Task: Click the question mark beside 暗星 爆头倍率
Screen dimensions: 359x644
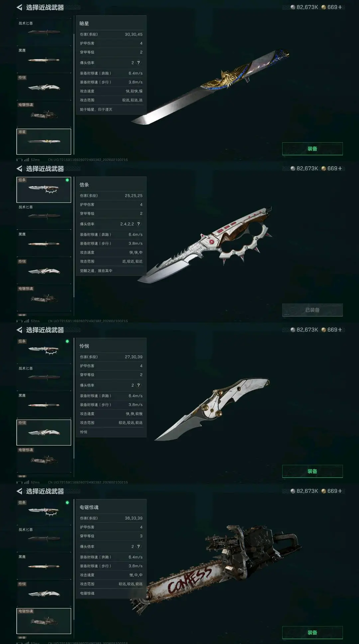Action: pos(139,63)
